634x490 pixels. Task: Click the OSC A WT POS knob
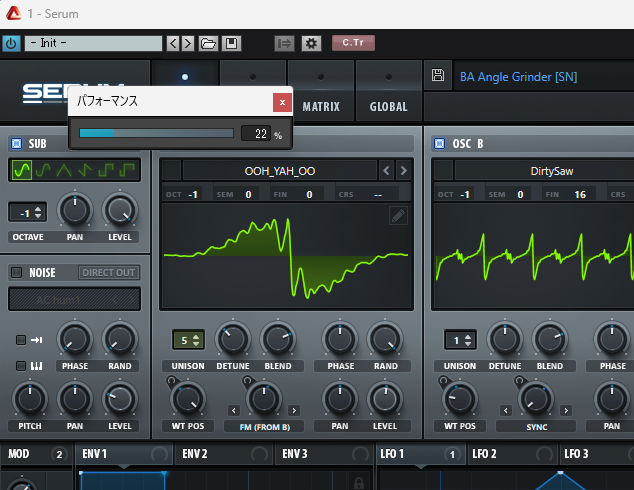[188, 399]
